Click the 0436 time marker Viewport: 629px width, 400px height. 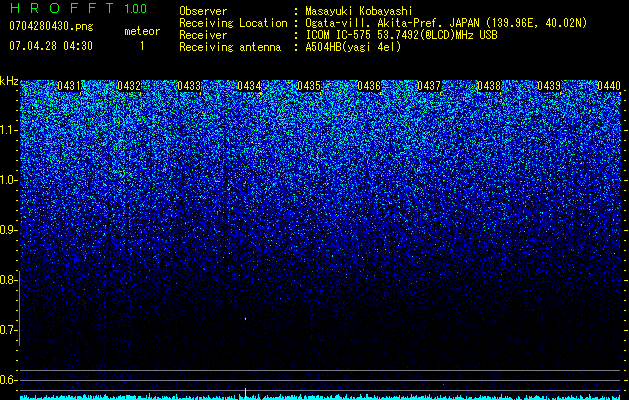click(x=369, y=86)
